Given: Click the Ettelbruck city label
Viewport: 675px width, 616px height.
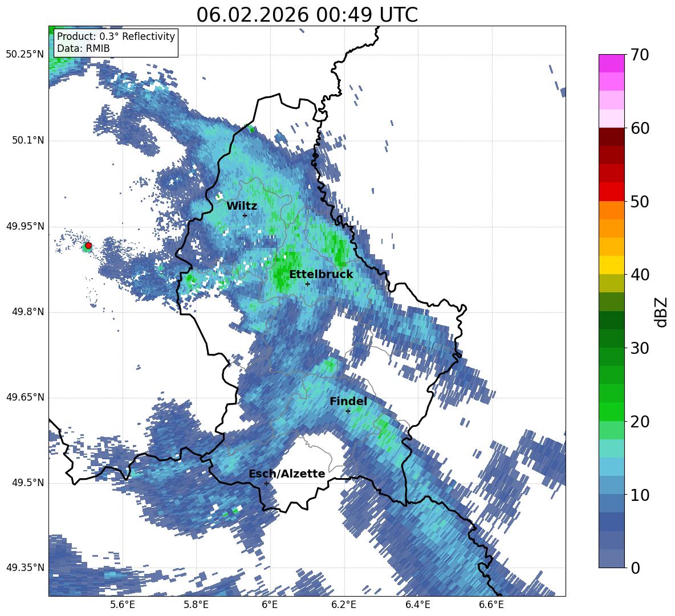Looking at the screenshot, I should (x=321, y=274).
